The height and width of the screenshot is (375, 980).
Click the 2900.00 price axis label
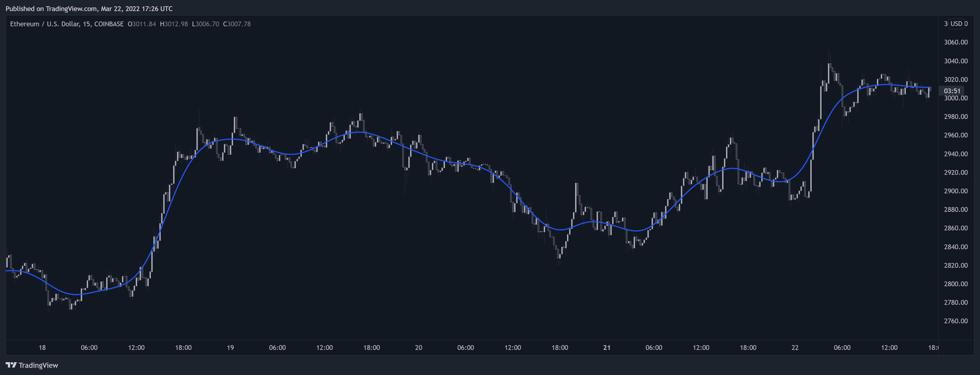coord(956,191)
